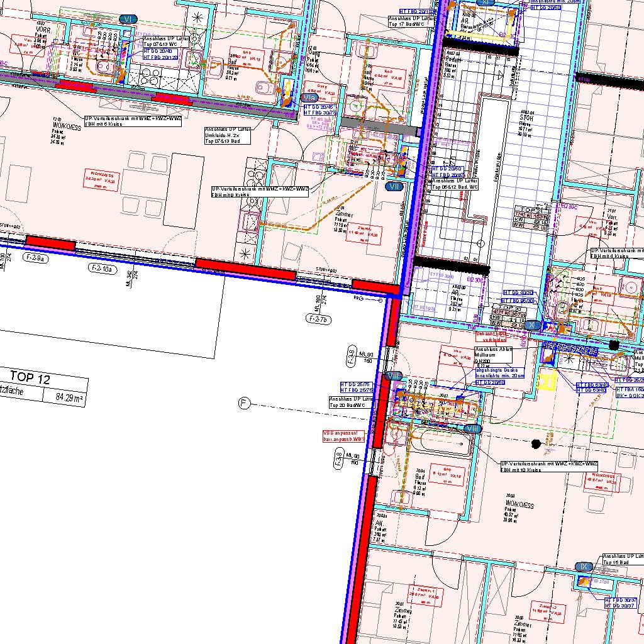Screen dimensions: 644x644
Task: Click the 'HT DD 26/76' label
Action: (356, 384)
